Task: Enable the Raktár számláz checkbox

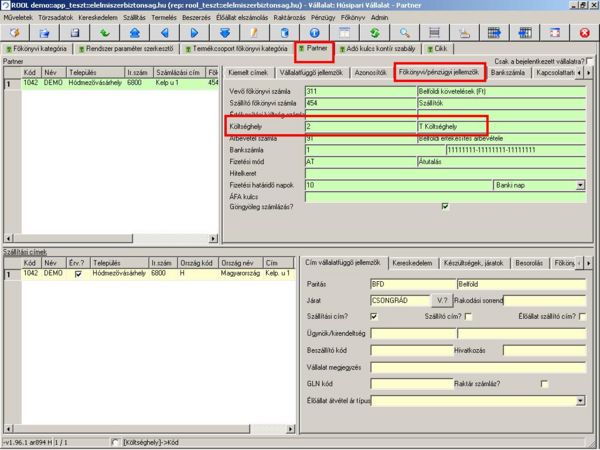Action: point(544,383)
